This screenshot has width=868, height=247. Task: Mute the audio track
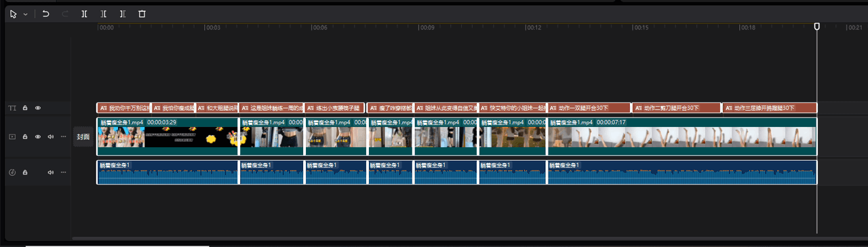[x=50, y=172]
